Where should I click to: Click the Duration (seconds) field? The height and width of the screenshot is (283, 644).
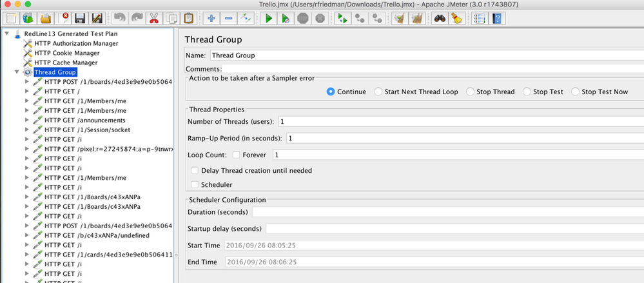pyautogui.click(x=448, y=212)
